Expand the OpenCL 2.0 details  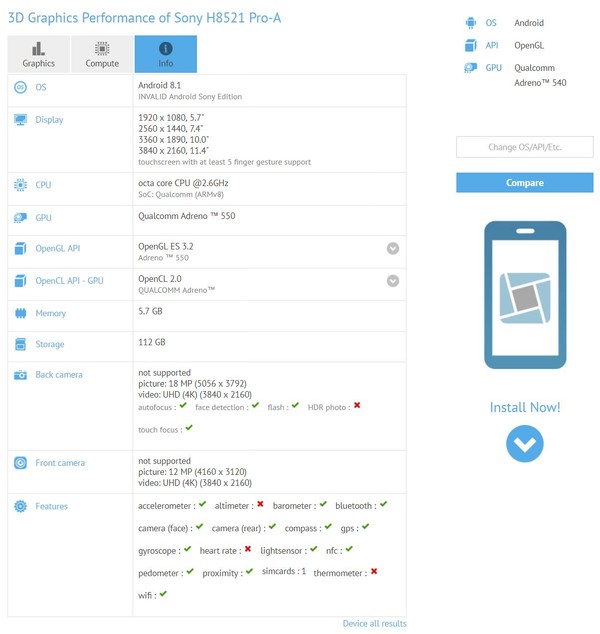click(393, 281)
